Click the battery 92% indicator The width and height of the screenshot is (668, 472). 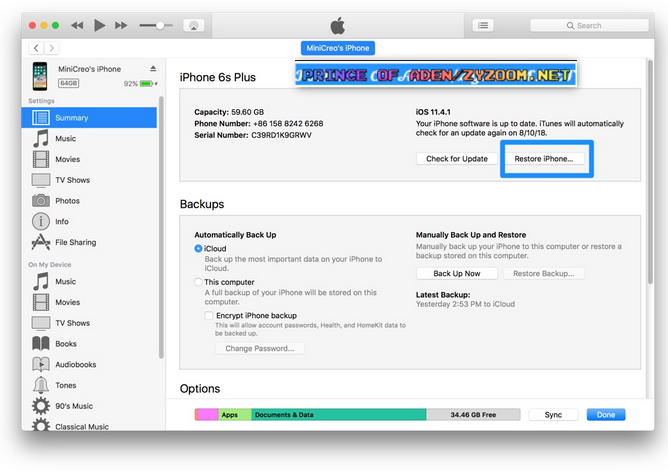pos(141,83)
